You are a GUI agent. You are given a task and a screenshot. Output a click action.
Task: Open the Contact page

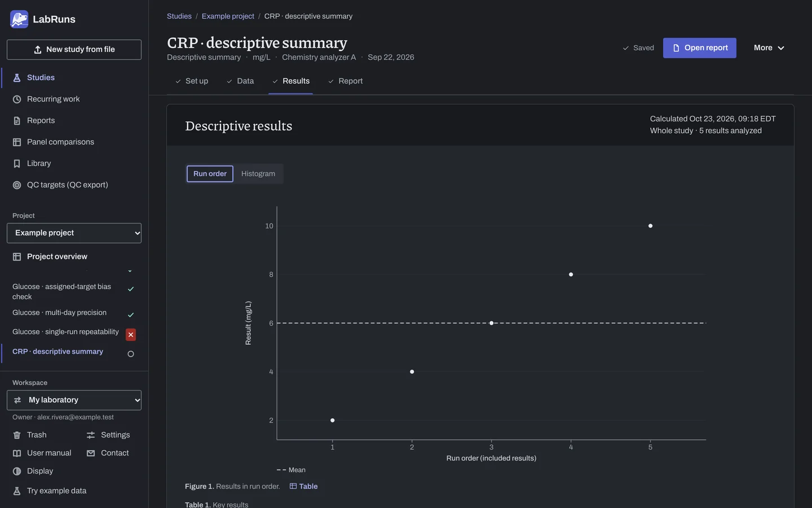coord(108,453)
